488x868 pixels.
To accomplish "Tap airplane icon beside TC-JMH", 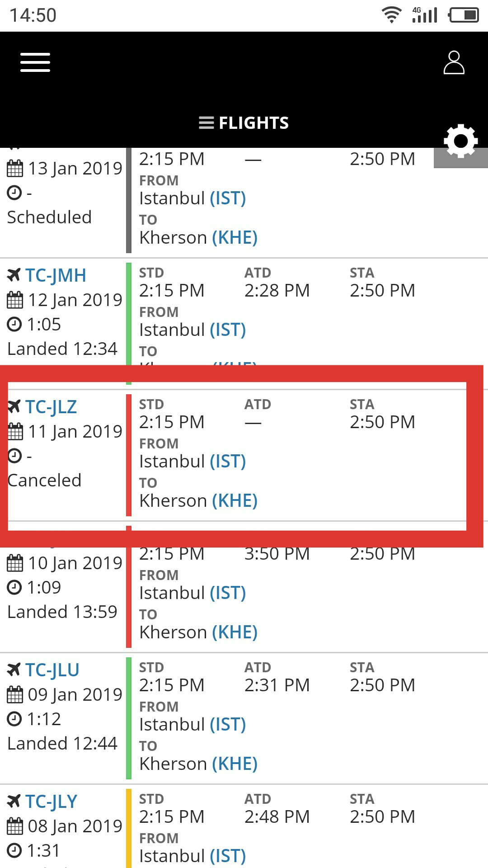I will coord(14,274).
